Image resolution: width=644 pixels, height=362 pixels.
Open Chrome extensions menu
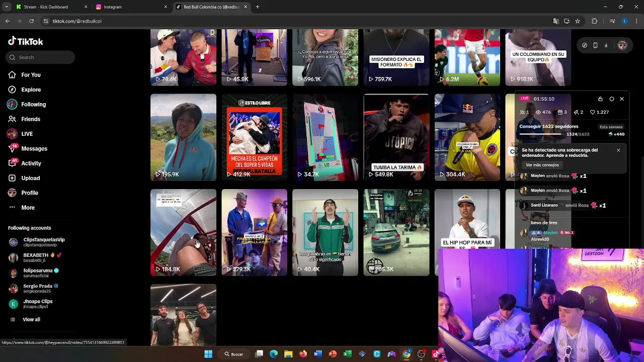pos(595,21)
